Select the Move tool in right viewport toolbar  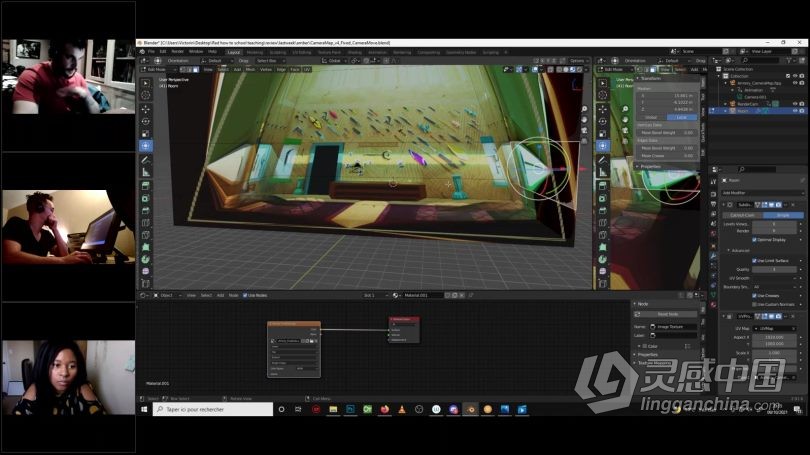[x=602, y=109]
